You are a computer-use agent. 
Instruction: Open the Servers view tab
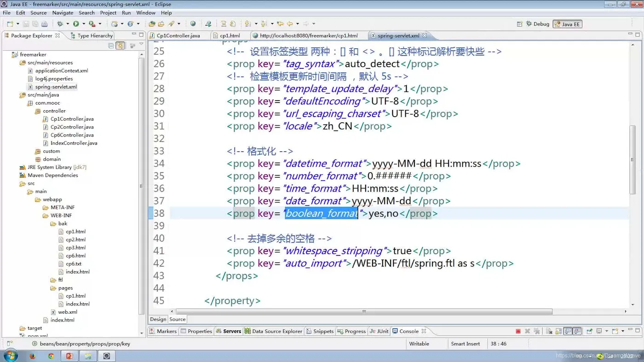(x=228, y=331)
